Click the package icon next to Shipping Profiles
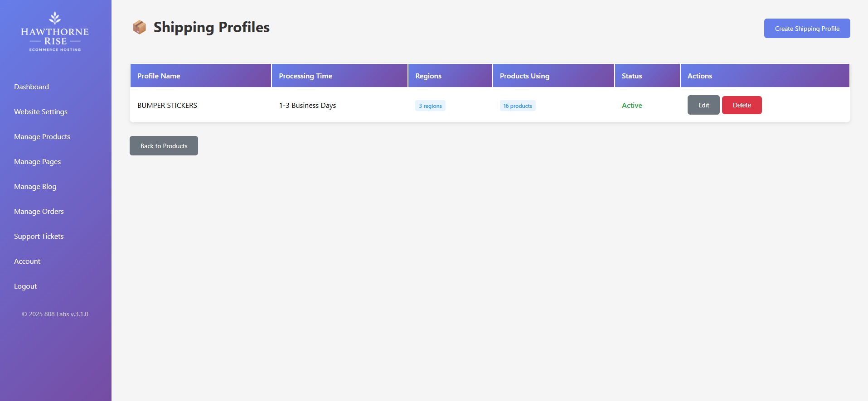 140,27
